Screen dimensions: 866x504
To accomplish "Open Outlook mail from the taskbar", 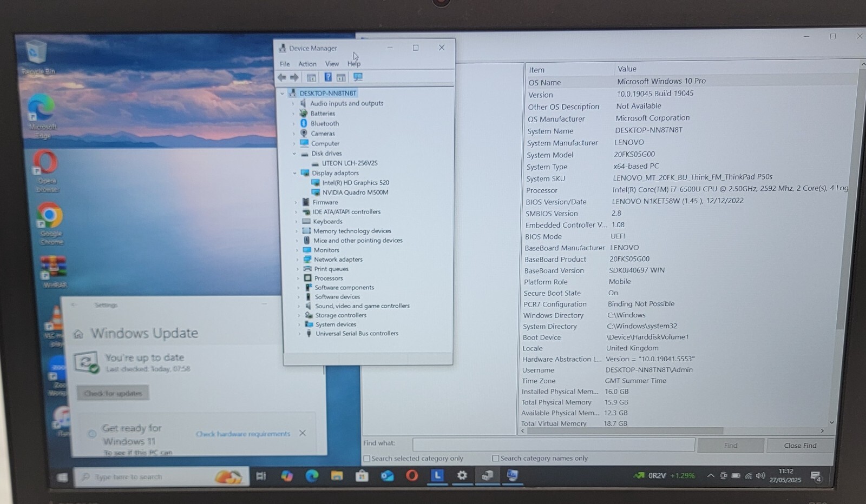I will 387,476.
